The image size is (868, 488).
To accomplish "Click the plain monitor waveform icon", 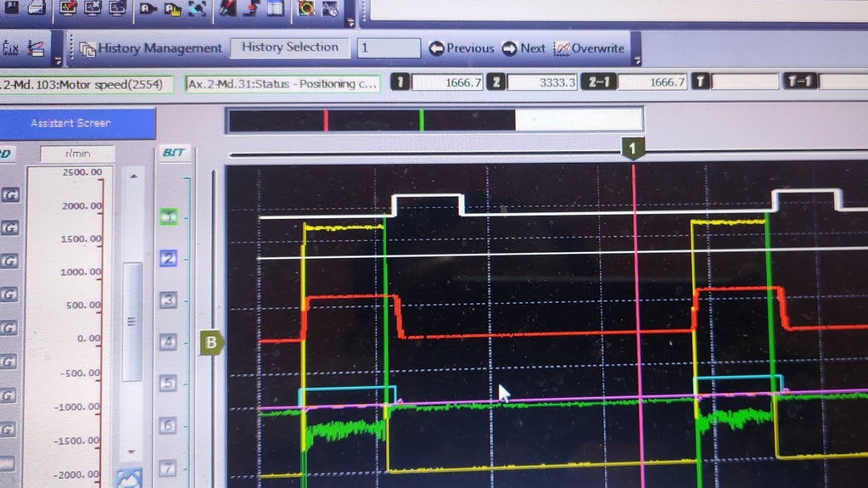I will coord(117,7).
